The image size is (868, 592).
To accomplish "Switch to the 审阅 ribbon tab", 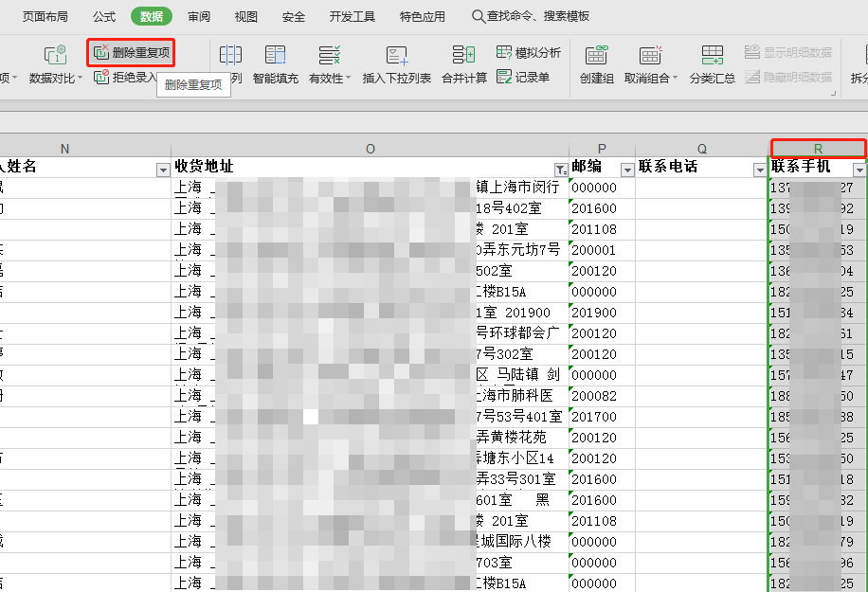I will [x=199, y=16].
